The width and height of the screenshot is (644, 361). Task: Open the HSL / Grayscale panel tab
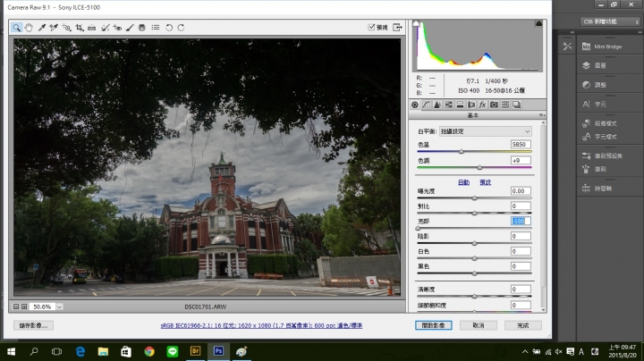pos(449,105)
